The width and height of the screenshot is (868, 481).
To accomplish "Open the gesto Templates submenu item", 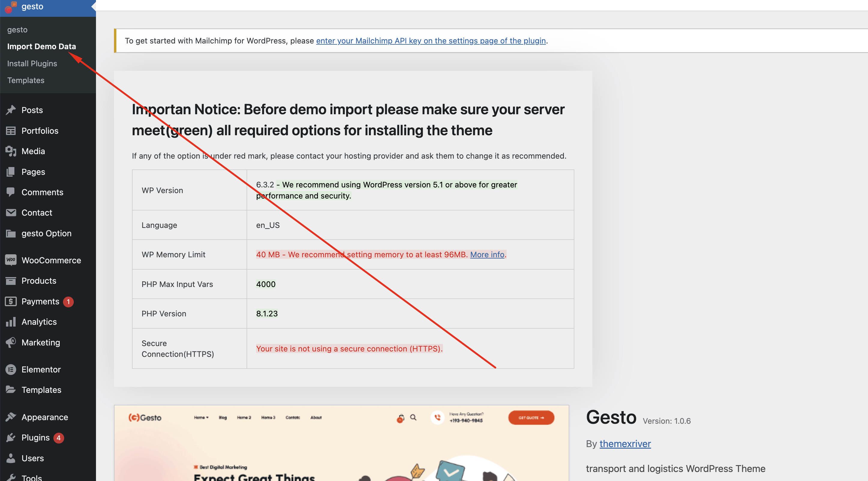I will point(25,80).
